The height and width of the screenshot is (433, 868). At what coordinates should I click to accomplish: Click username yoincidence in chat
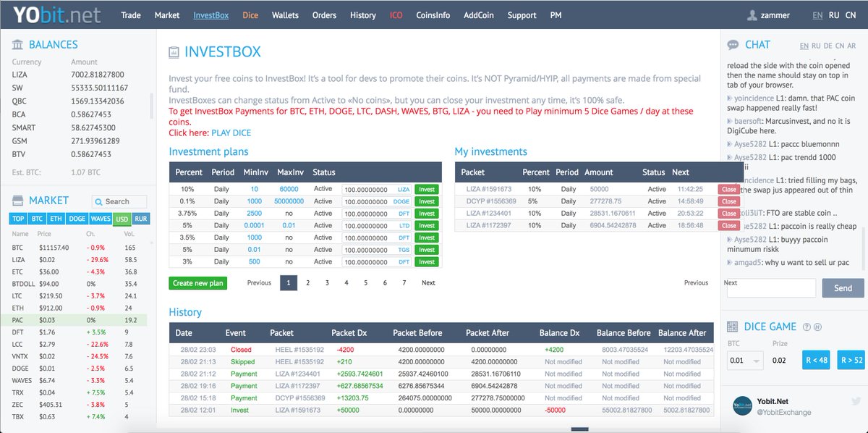pyautogui.click(x=754, y=98)
